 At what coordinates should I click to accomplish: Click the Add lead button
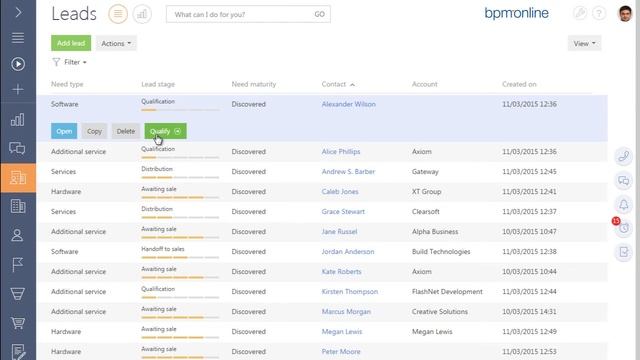71,43
